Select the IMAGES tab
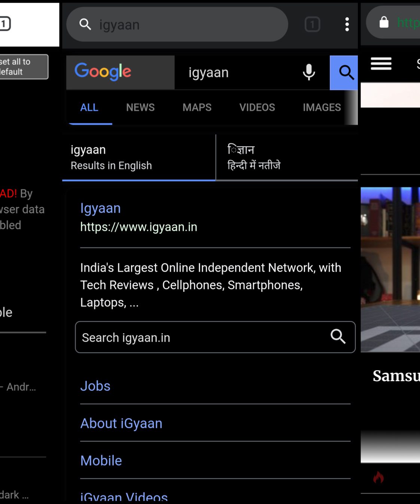Viewport: 420px width, 504px height. tap(322, 108)
